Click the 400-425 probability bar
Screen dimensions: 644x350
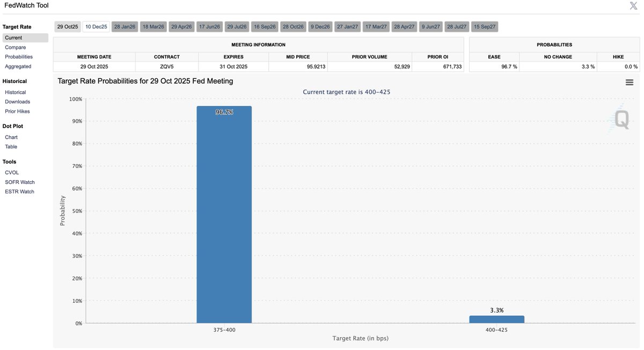click(496, 319)
